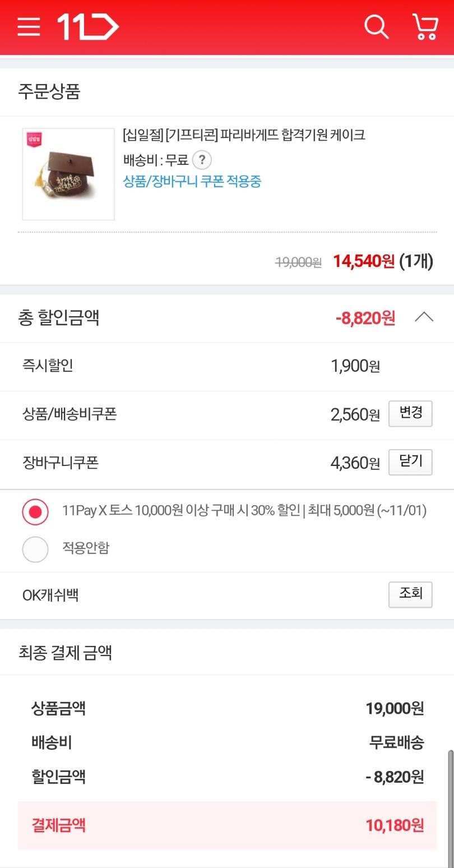
Task: Collapse the 총 할인금액 section
Action: [x=424, y=318]
